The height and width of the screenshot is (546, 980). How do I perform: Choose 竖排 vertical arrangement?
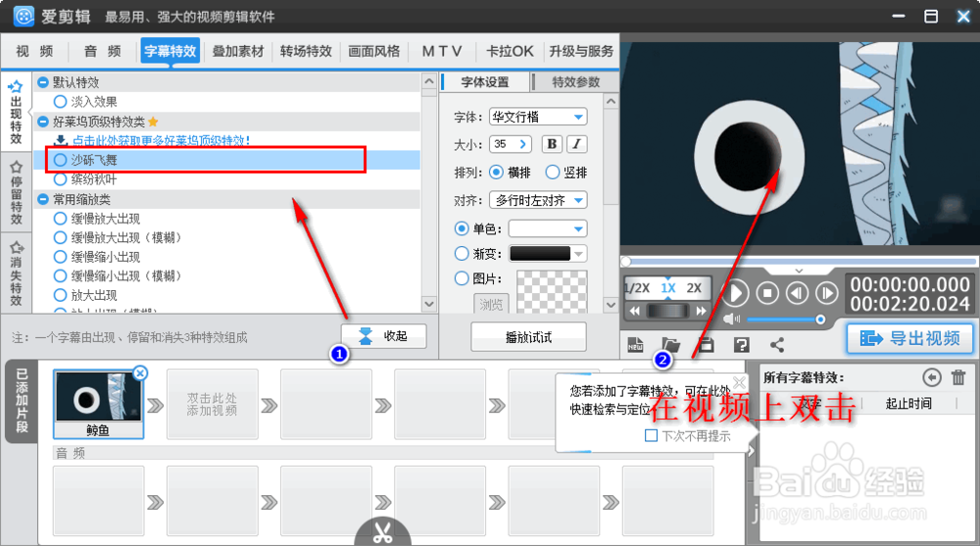552,172
